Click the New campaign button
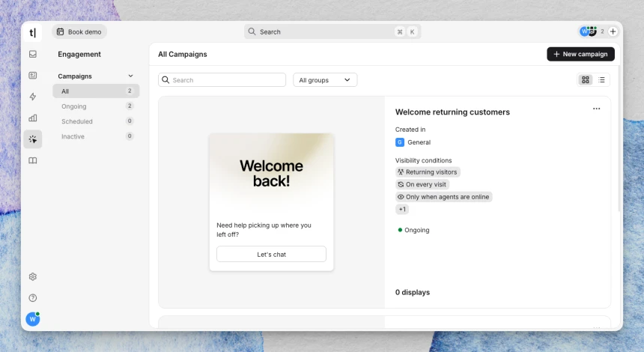This screenshot has height=352, width=644. point(580,54)
